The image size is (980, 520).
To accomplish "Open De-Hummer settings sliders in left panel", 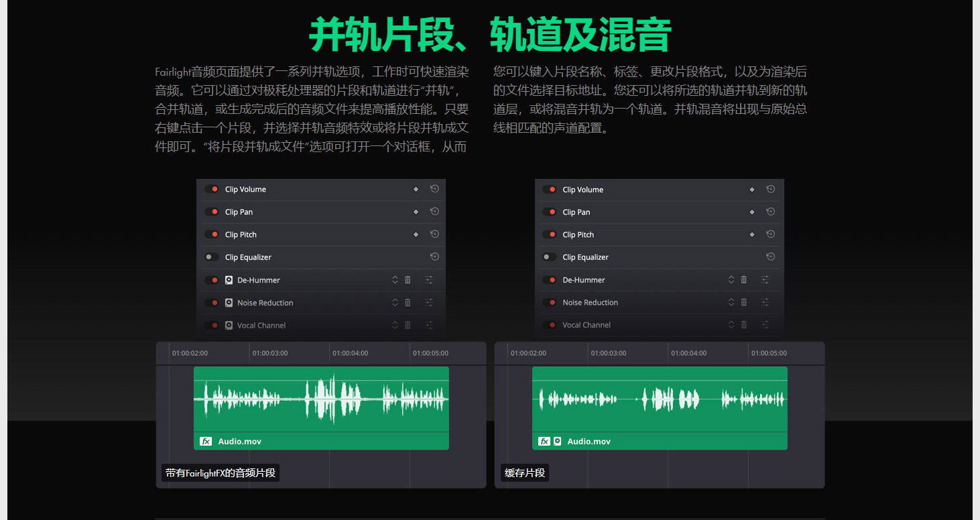I will tap(429, 280).
